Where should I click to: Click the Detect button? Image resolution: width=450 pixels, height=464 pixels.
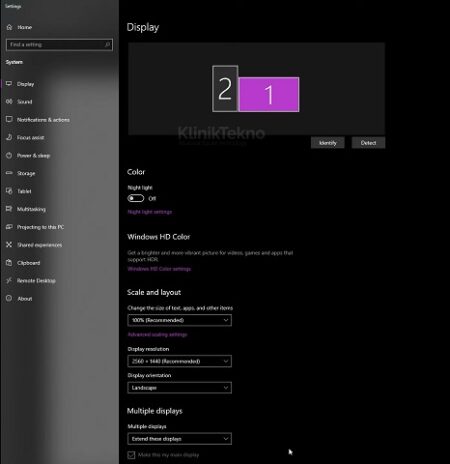368,143
